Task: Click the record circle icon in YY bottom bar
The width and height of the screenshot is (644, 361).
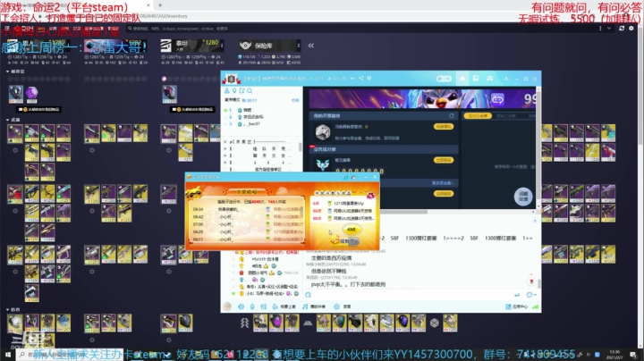Action: [336, 306]
